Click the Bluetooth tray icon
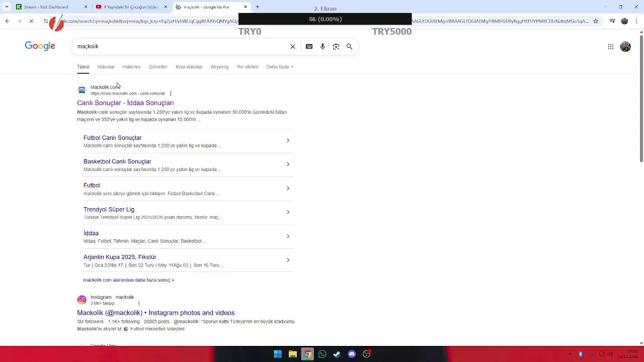The height and width of the screenshot is (362, 644). point(581,354)
